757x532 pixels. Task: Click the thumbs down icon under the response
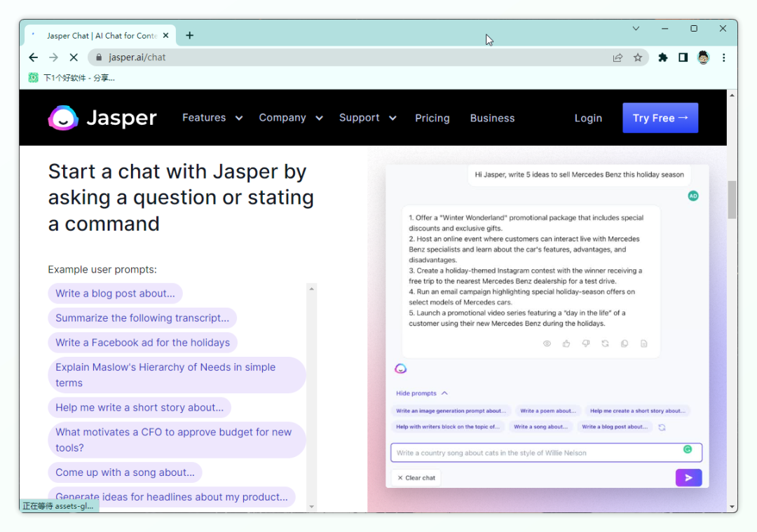tap(586, 343)
